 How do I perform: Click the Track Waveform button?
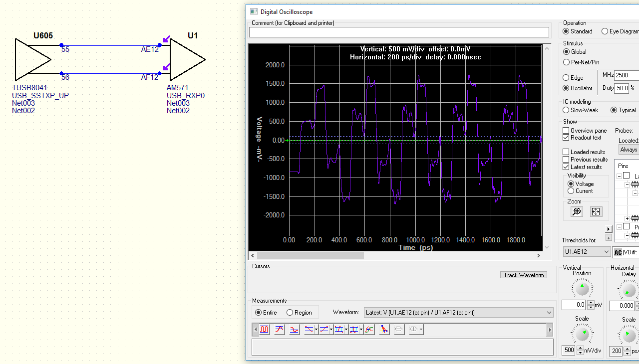[524, 275]
